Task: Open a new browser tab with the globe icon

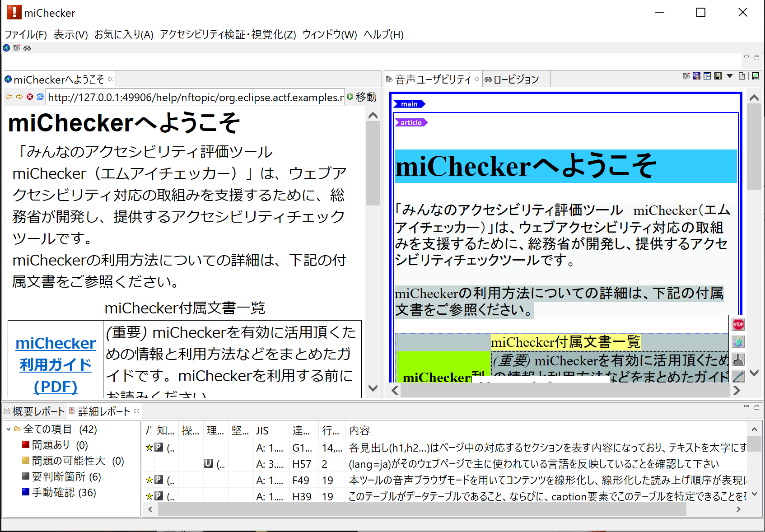Action: tap(6, 48)
